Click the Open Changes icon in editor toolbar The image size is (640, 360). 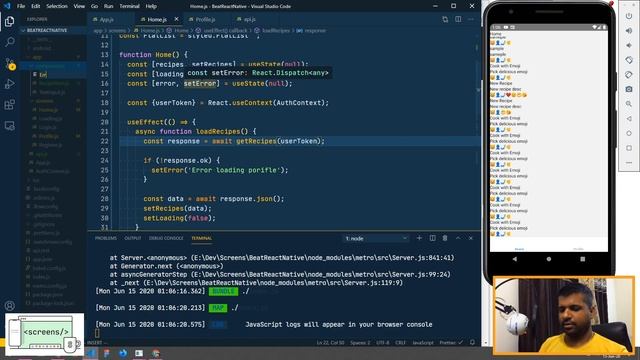(445, 19)
